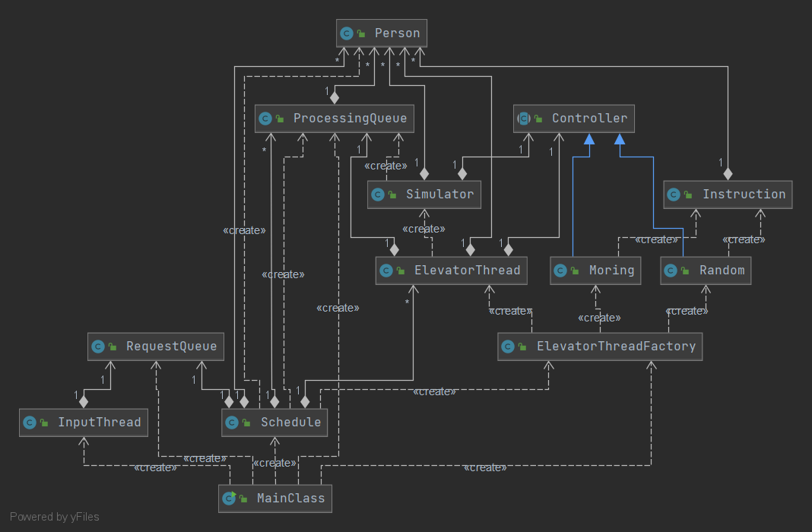Click the green public lock icon on Instruction
The width and height of the screenshot is (812, 532).
[x=688, y=195]
